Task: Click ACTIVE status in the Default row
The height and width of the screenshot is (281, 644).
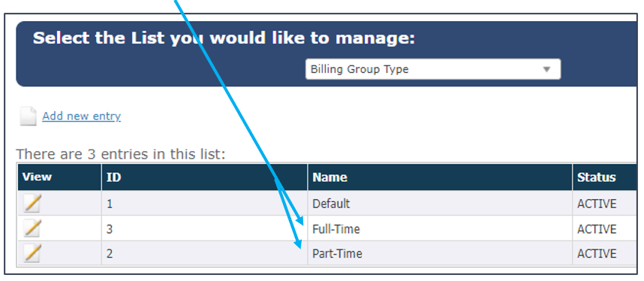Action: pyautogui.click(x=597, y=204)
